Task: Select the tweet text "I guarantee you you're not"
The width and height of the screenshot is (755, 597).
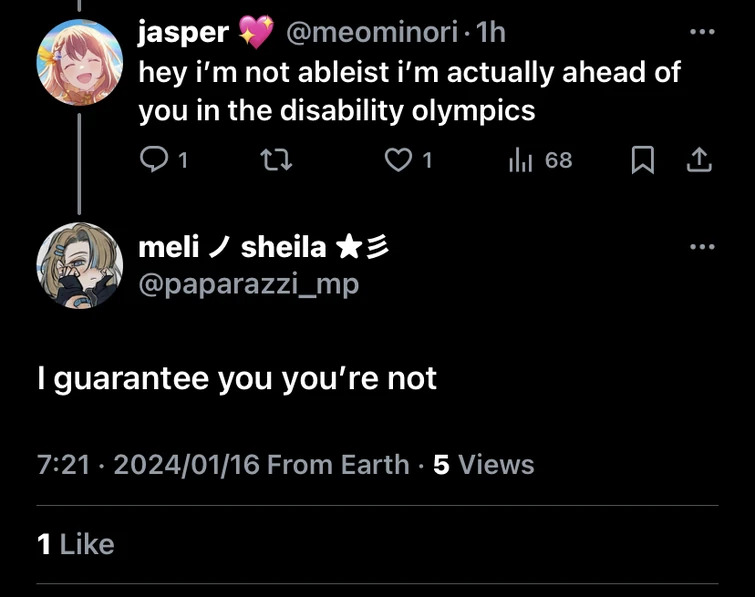Action: [x=237, y=379]
